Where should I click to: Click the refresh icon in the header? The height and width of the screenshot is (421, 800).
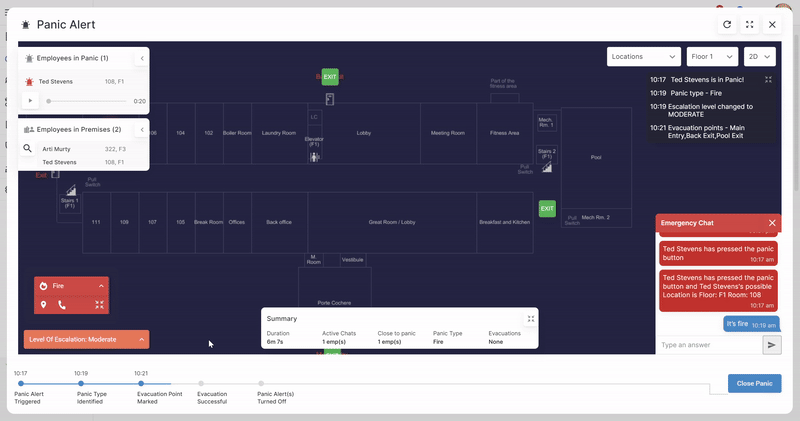(727, 24)
